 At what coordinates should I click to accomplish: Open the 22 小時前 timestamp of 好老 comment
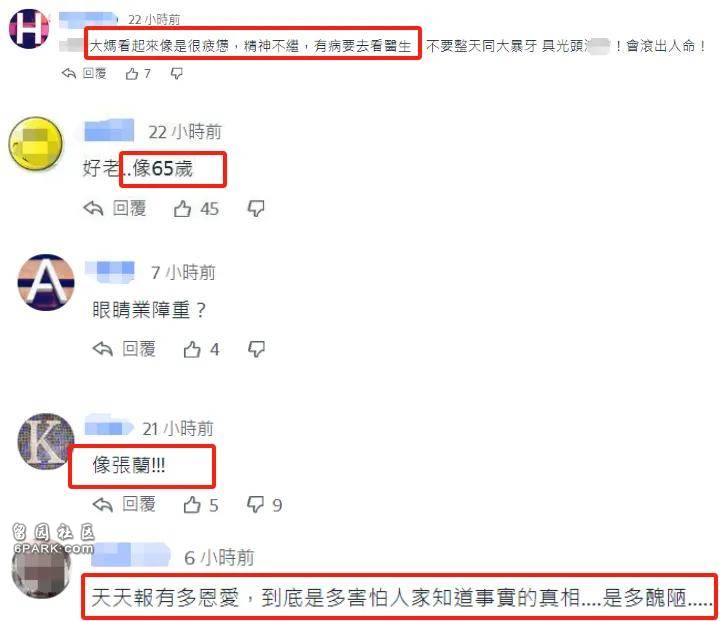(x=185, y=132)
